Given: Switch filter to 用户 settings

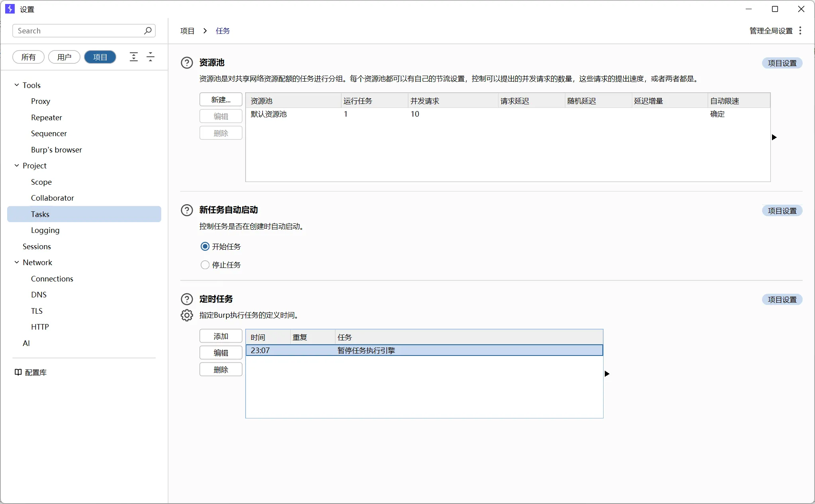Looking at the screenshot, I should pos(64,57).
